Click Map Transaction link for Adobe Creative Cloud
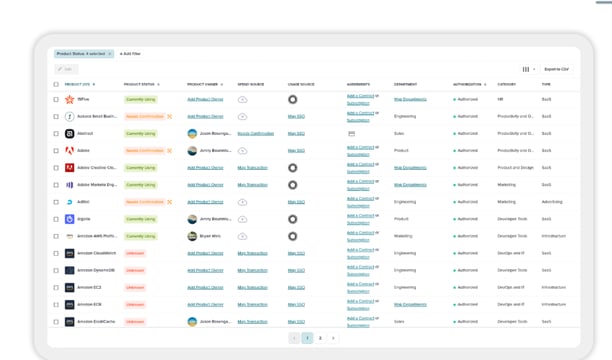 (253, 168)
